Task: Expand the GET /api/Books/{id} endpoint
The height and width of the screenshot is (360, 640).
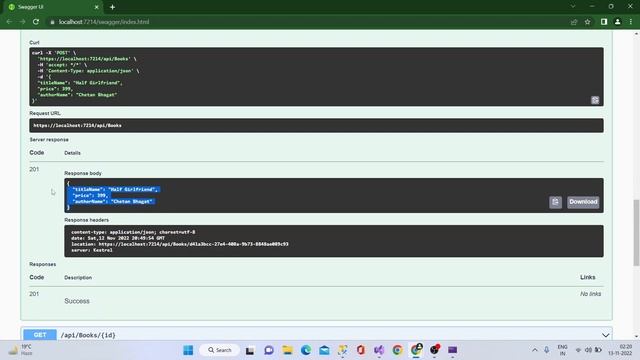Action: coord(605,335)
